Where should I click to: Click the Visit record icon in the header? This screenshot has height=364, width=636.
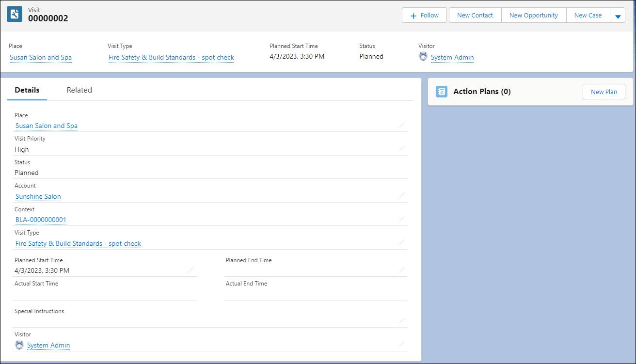[14, 14]
